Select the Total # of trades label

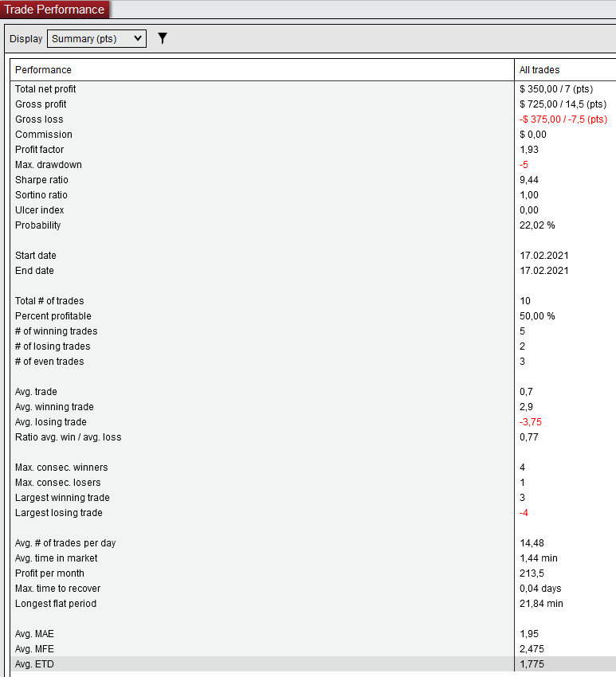click(x=49, y=300)
